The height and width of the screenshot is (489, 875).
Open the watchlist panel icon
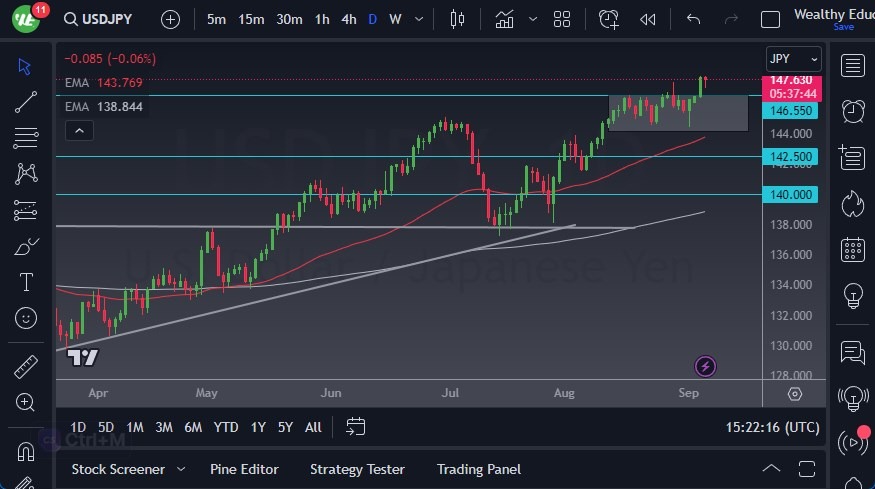click(x=852, y=66)
